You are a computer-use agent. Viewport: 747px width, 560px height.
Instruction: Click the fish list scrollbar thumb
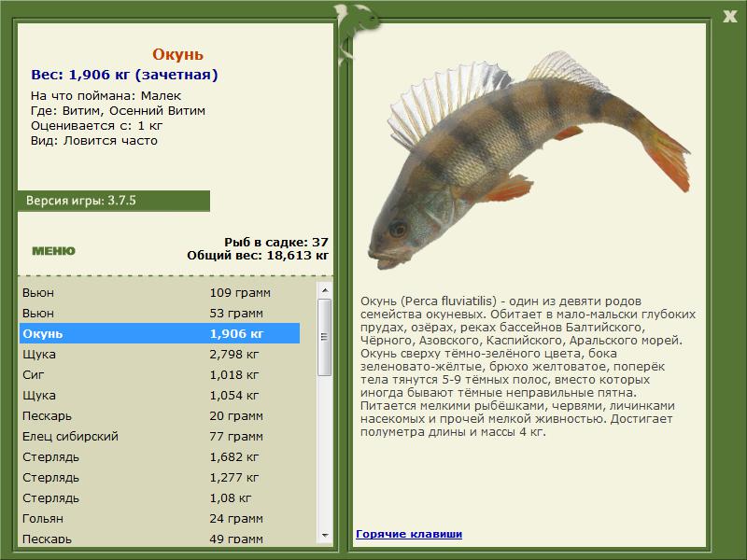(x=325, y=337)
